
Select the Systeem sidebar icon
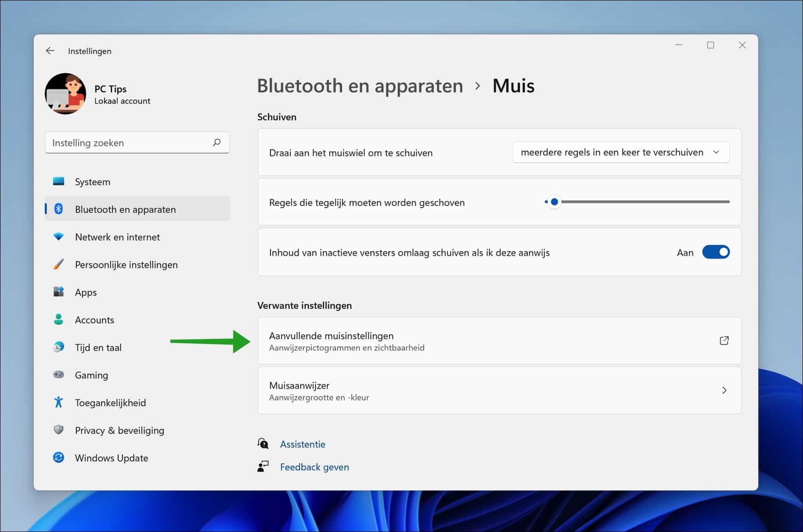(59, 181)
